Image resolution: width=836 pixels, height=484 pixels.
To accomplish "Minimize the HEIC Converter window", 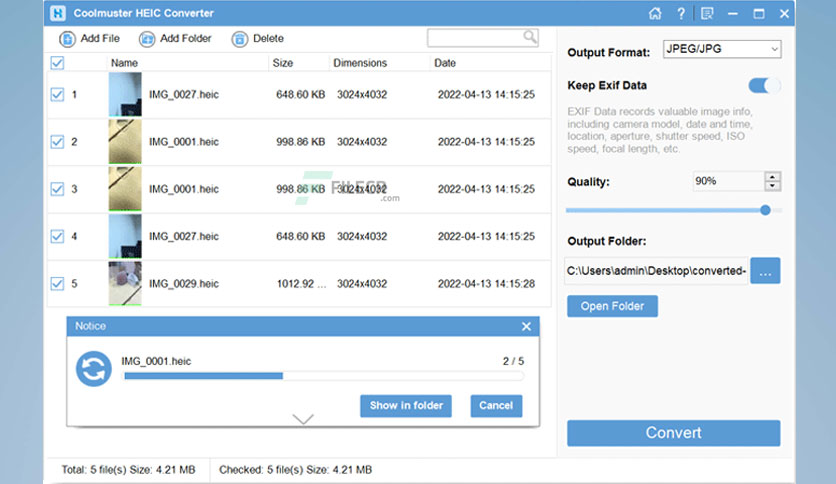I will pos(733,13).
